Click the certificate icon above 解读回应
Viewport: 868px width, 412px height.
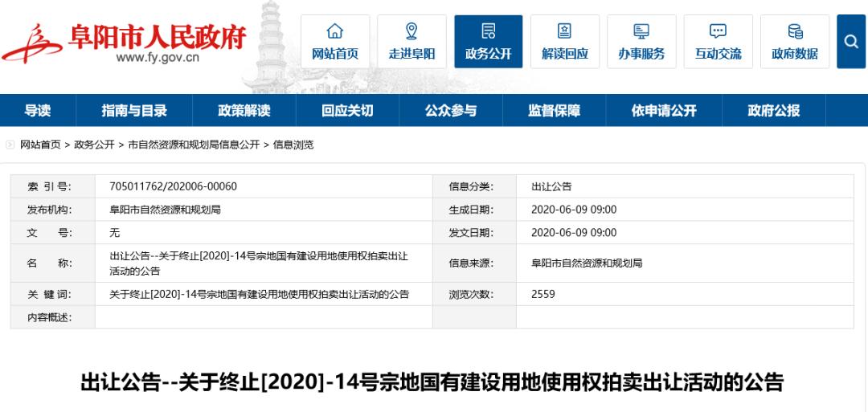pos(565,31)
